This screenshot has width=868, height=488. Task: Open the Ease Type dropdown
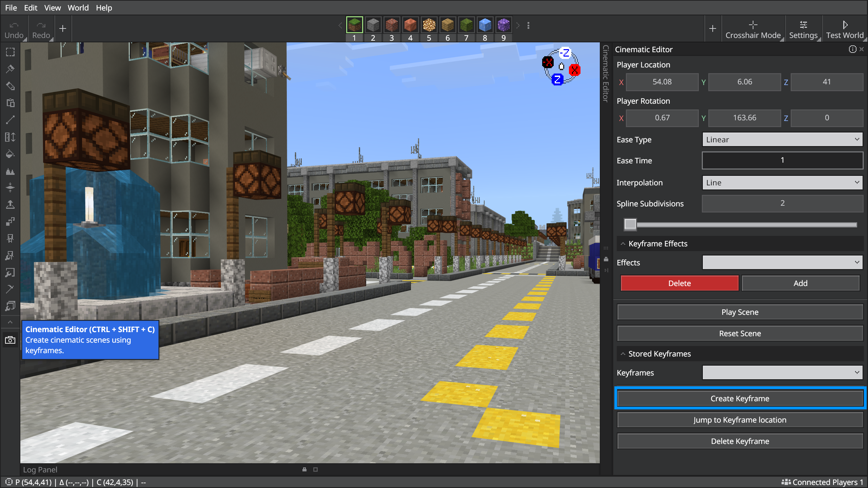click(x=782, y=140)
